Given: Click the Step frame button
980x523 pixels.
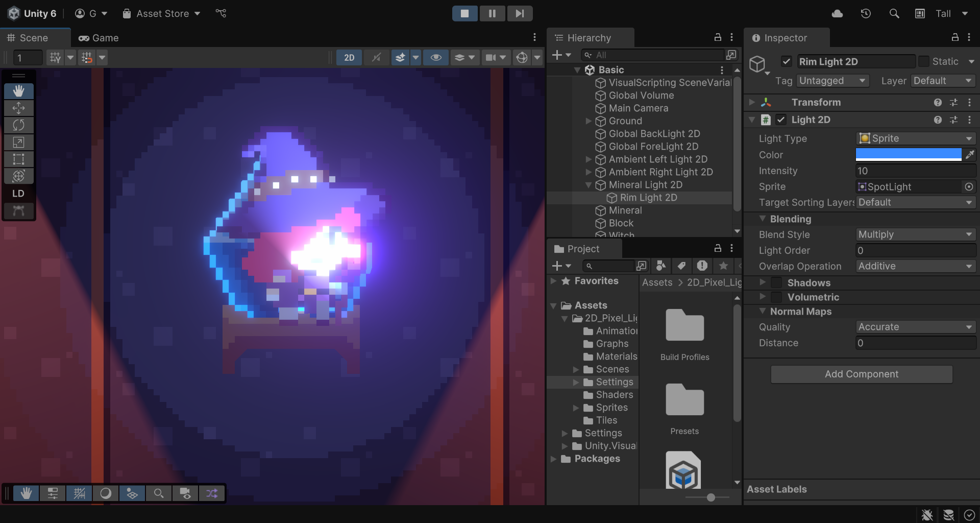Looking at the screenshot, I should (x=520, y=13).
